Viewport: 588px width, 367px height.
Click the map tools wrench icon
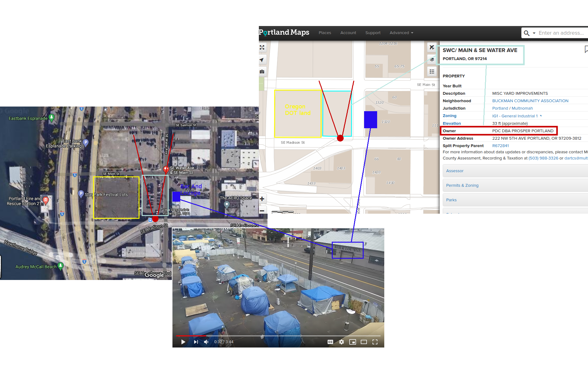[x=432, y=47]
